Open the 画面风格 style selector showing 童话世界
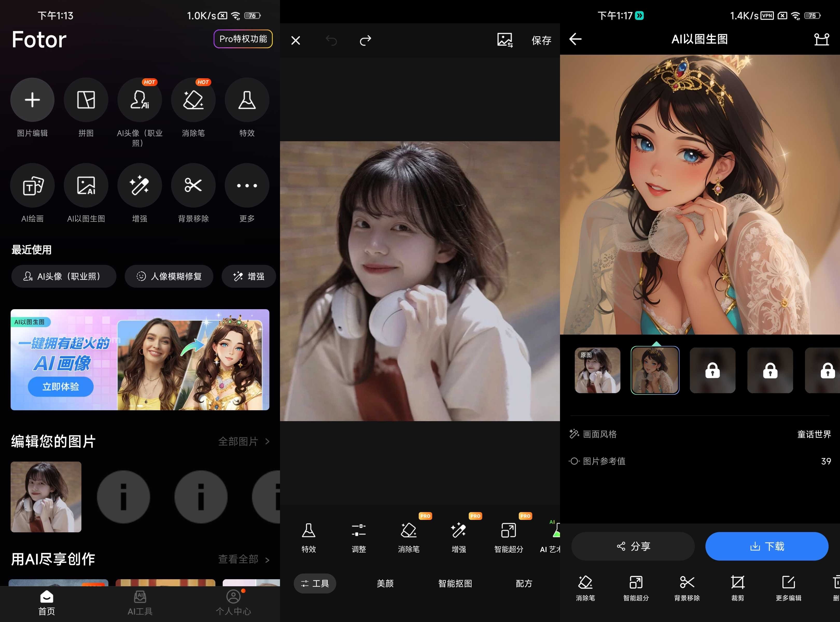The height and width of the screenshot is (622, 840). point(814,434)
